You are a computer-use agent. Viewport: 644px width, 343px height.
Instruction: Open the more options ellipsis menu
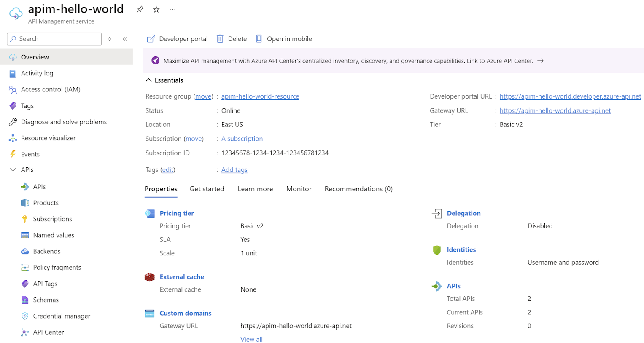[172, 9]
